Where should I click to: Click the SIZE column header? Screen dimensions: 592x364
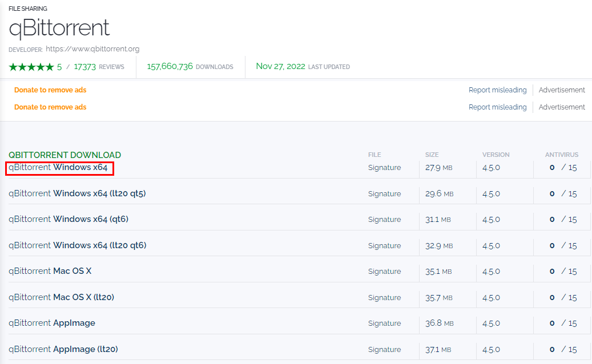[432, 155]
